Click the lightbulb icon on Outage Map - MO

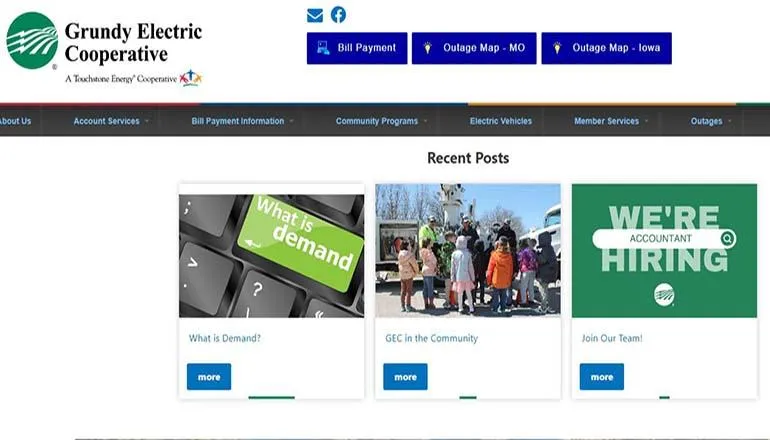click(428, 48)
